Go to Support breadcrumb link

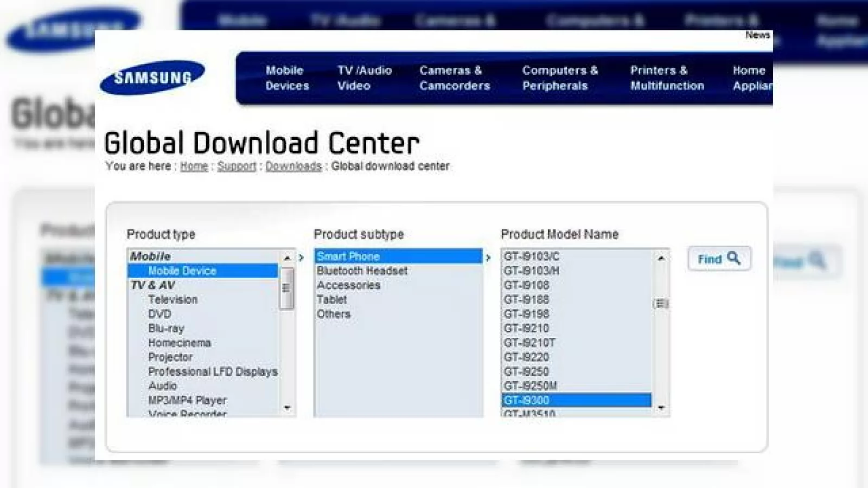click(x=237, y=166)
